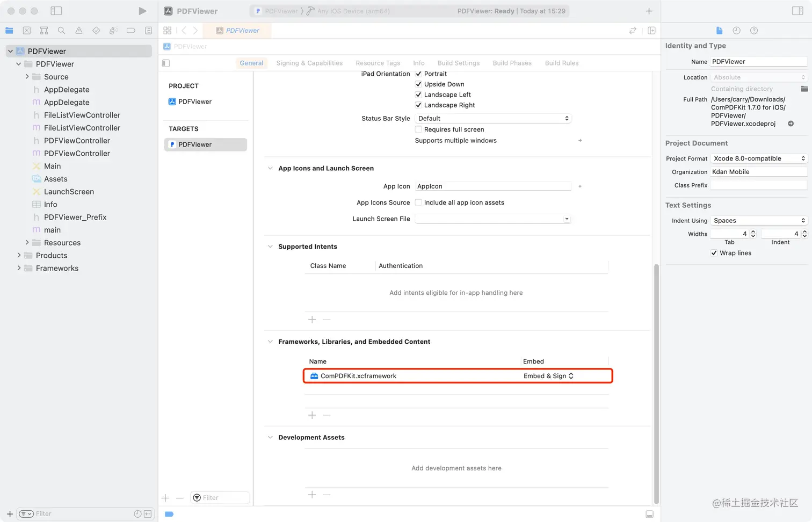Select LaunchScreen in the navigator
Image resolution: width=812 pixels, height=522 pixels.
[x=69, y=192]
